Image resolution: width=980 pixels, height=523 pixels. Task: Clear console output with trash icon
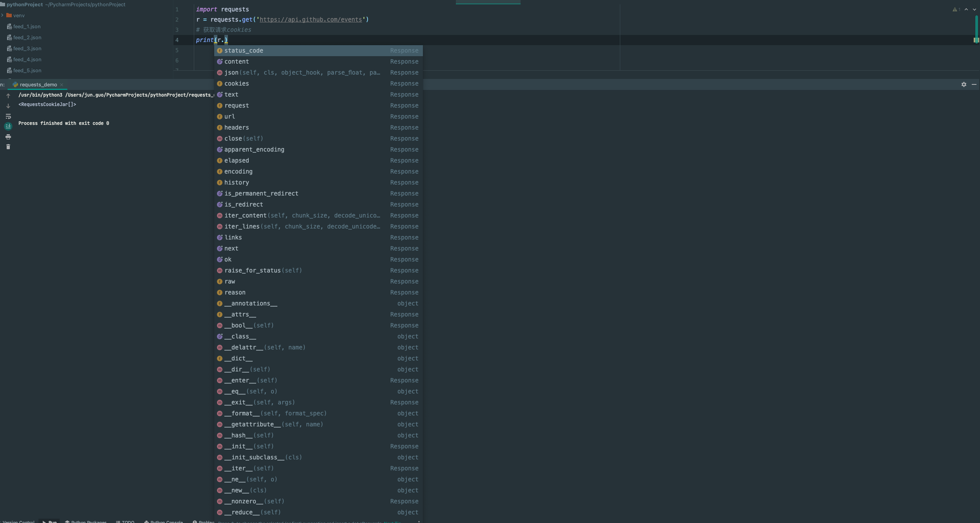[x=8, y=147]
